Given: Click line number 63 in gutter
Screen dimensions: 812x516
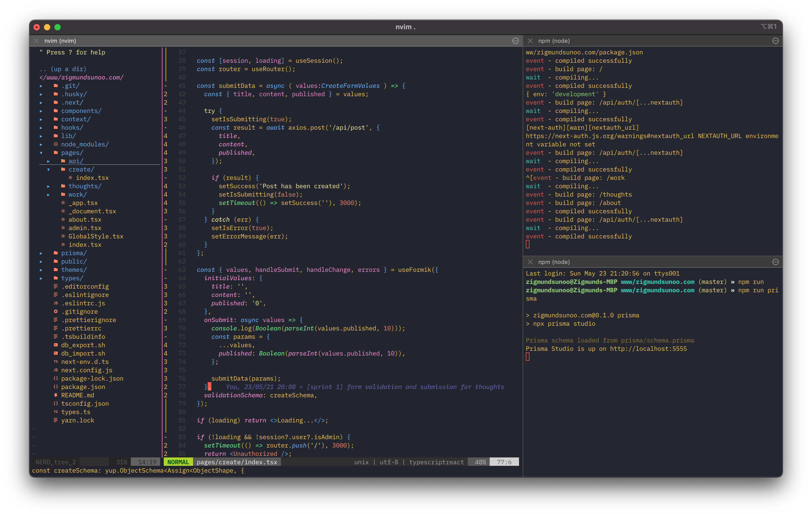Looking at the screenshot, I should [x=182, y=270].
